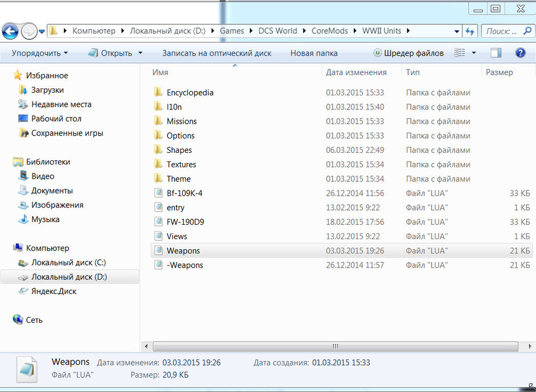Click Записать на оптический диск

click(217, 53)
